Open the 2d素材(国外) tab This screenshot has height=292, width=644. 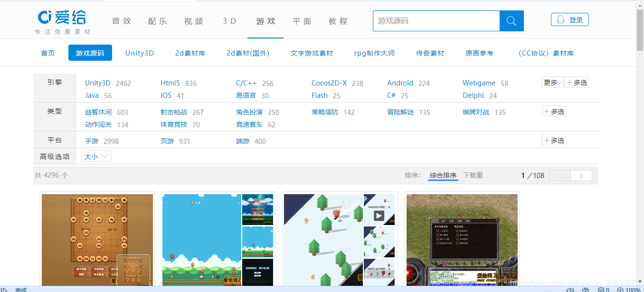tap(248, 53)
